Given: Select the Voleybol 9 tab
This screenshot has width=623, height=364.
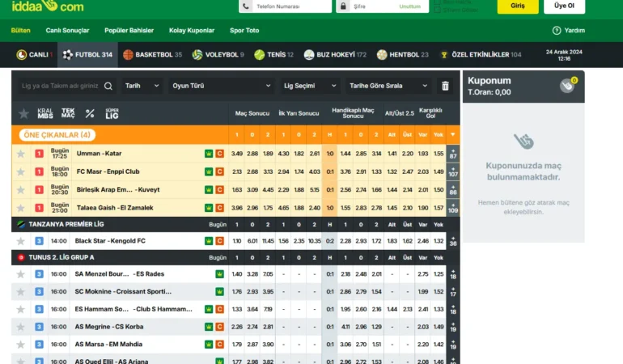Looking at the screenshot, I should pyautogui.click(x=218, y=55).
